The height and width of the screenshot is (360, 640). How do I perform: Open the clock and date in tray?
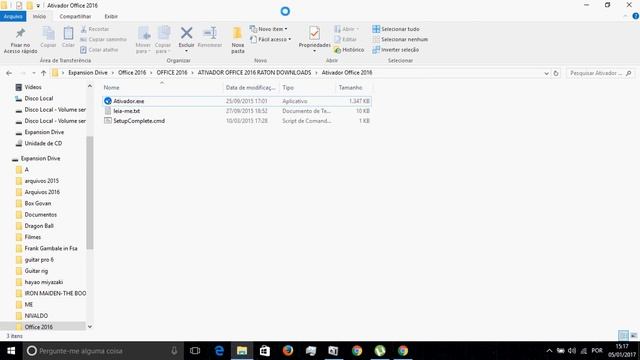(x=622, y=351)
